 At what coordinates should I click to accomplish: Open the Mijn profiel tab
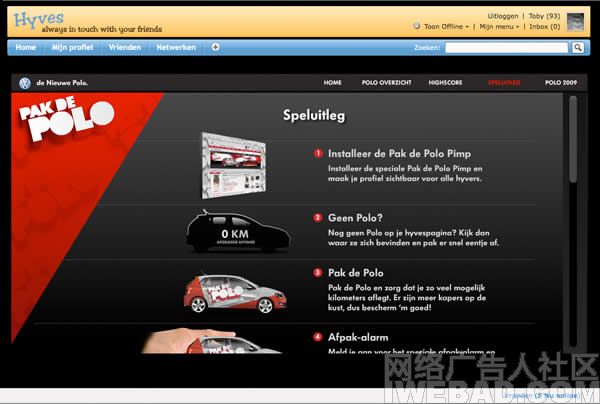click(72, 47)
